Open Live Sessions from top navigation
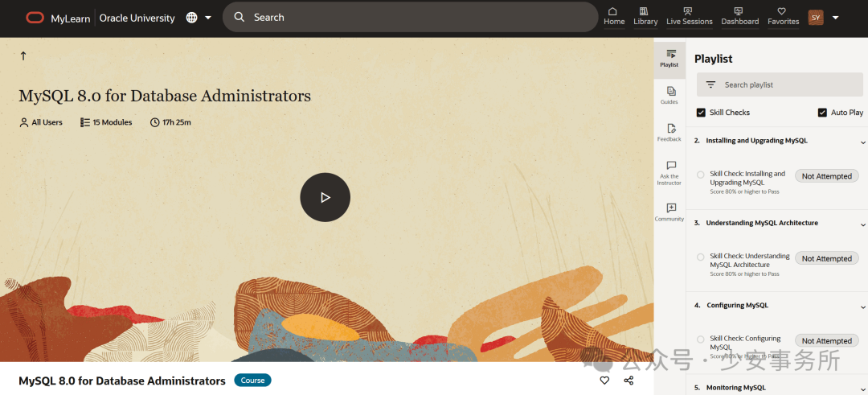Screen dimensions: 868x395 point(690,17)
